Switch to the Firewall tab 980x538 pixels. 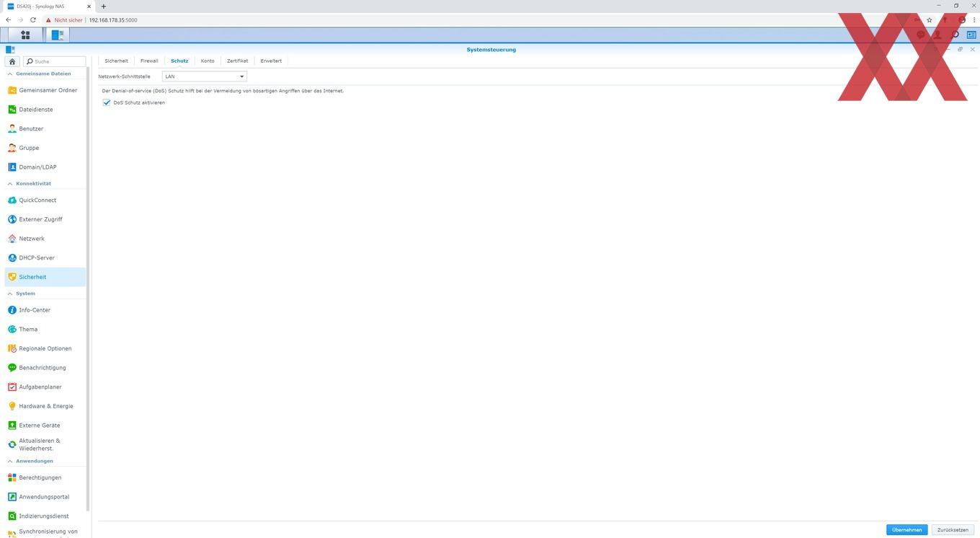pyautogui.click(x=149, y=61)
